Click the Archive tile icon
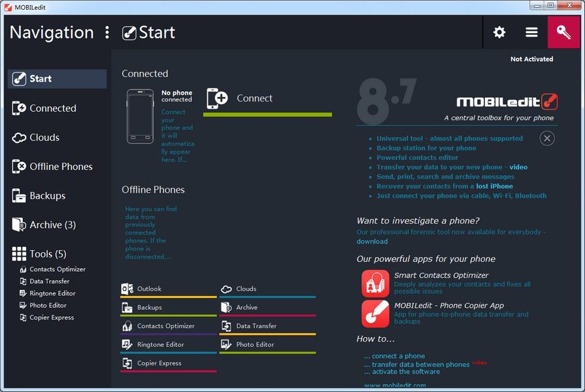 point(226,307)
